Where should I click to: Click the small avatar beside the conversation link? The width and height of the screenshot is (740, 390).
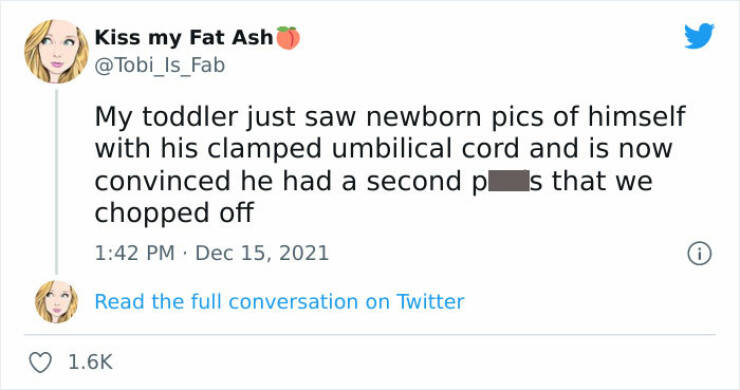[x=57, y=302]
